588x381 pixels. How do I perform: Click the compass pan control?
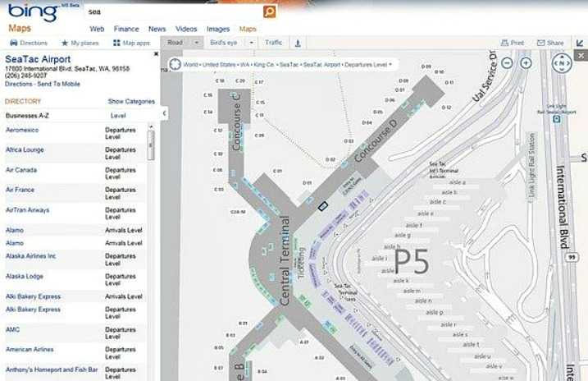point(561,62)
